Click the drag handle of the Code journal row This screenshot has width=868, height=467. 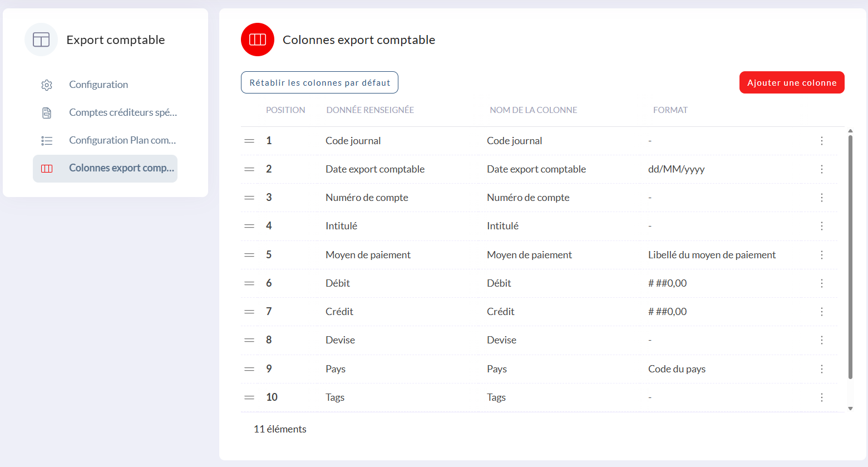pyautogui.click(x=249, y=141)
